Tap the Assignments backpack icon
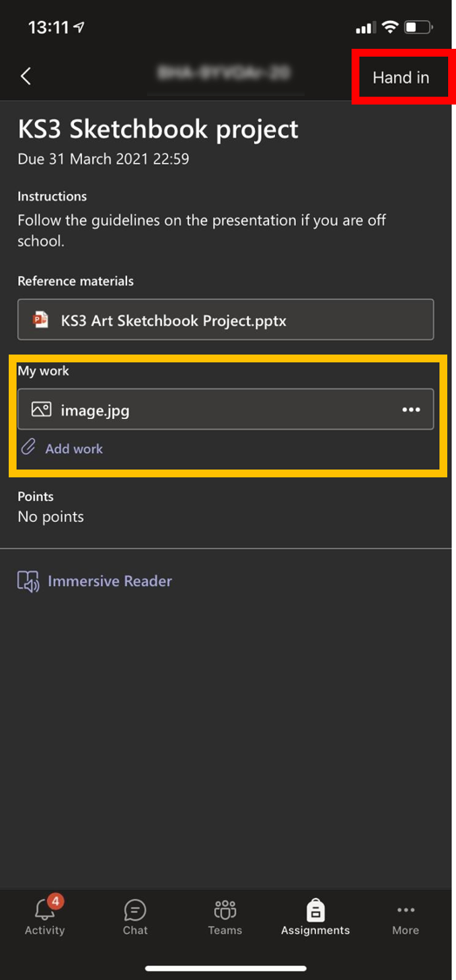456x980 pixels. pos(315,910)
